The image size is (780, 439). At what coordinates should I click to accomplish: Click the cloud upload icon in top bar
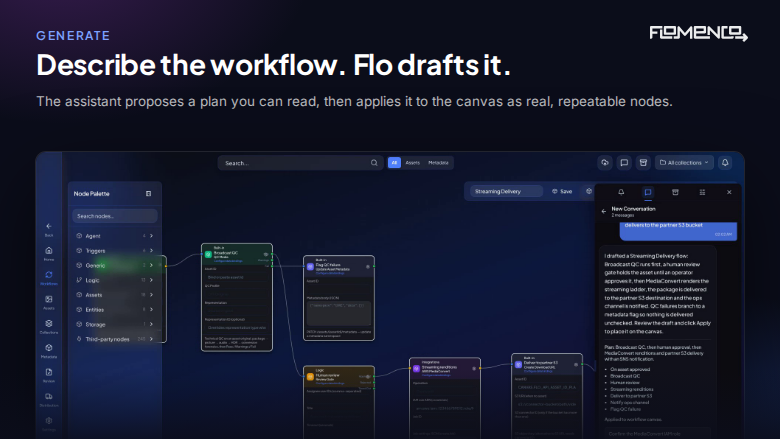pos(605,163)
